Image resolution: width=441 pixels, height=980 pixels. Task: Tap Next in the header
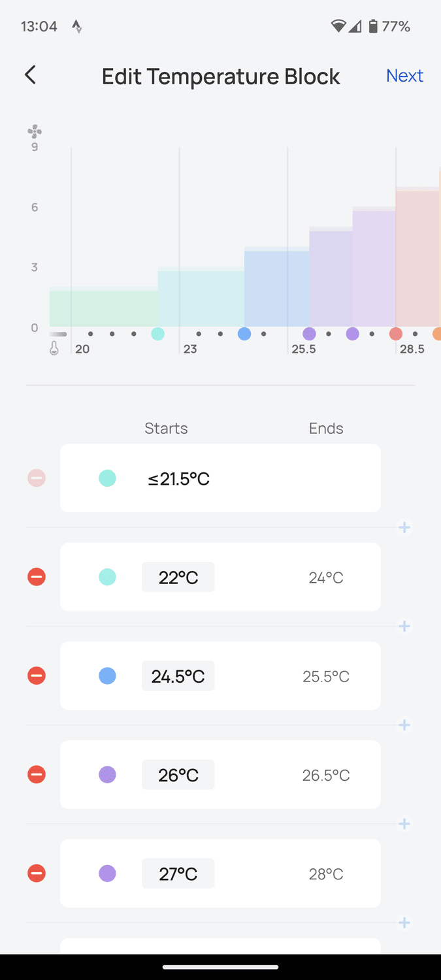404,76
